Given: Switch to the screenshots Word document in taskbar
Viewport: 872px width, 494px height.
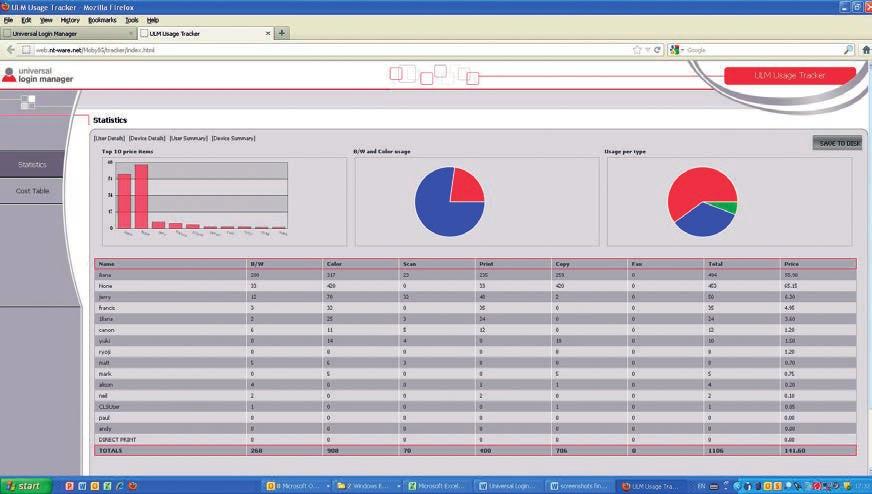Looking at the screenshot, I should [x=581, y=486].
